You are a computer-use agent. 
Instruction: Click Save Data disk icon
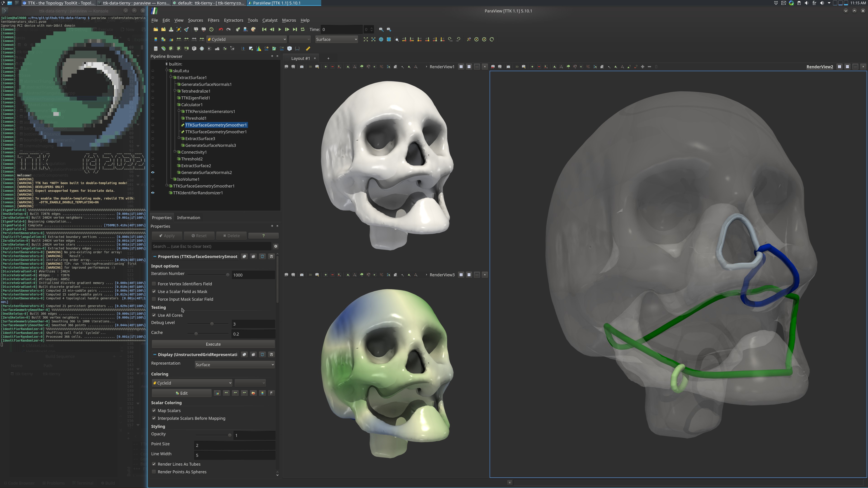point(171,30)
